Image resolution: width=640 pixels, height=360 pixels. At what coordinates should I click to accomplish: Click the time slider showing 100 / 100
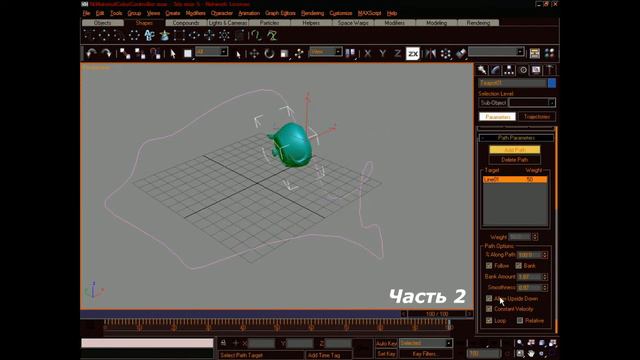pyautogui.click(x=437, y=314)
